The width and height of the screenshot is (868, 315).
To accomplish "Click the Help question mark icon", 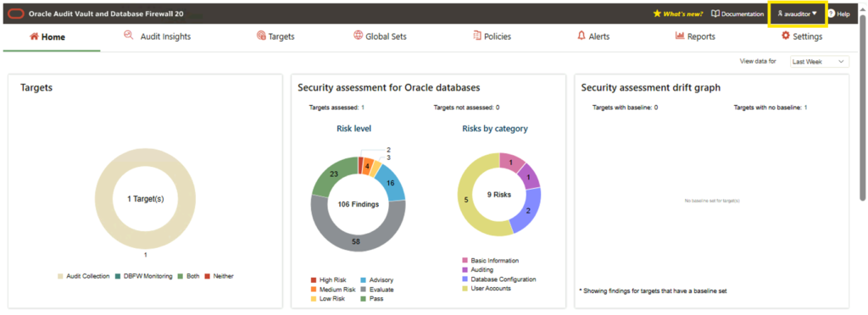I will pyautogui.click(x=831, y=14).
